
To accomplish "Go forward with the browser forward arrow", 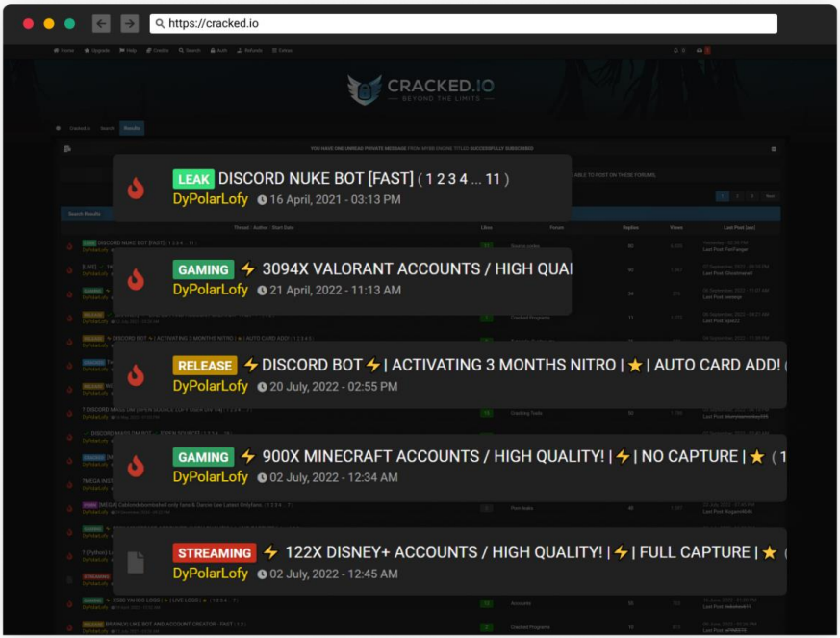I will point(130,23).
